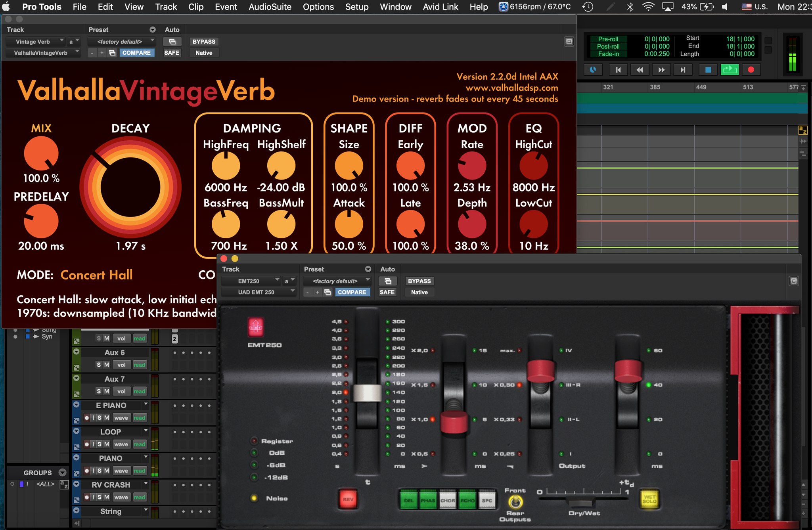
Task: Click the read automation button on Aux 6
Action: tap(139, 365)
